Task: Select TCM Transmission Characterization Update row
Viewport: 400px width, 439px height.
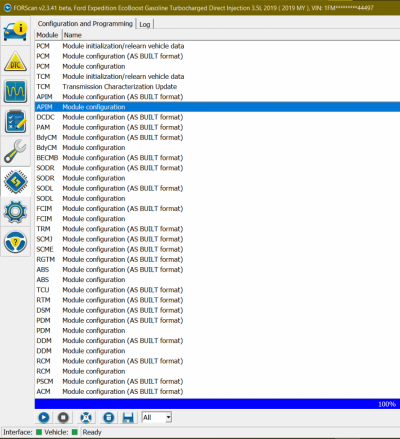Action: [217, 87]
